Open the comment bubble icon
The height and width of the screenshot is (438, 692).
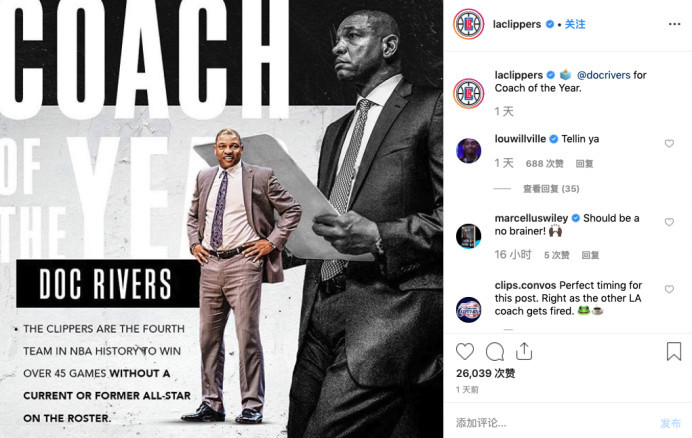click(495, 351)
